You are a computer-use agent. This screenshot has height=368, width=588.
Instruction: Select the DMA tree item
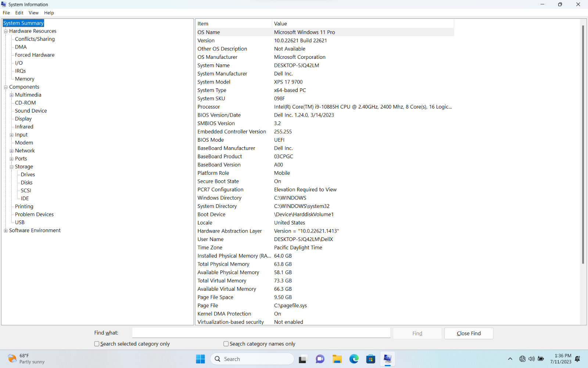(x=21, y=47)
